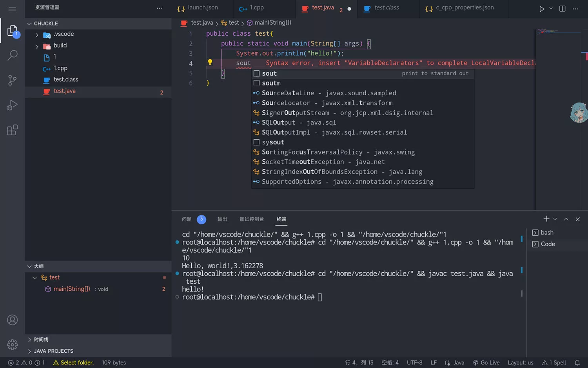The image size is (588, 368).
Task: Choose SourceDataLine suggestion
Action: tap(363, 93)
